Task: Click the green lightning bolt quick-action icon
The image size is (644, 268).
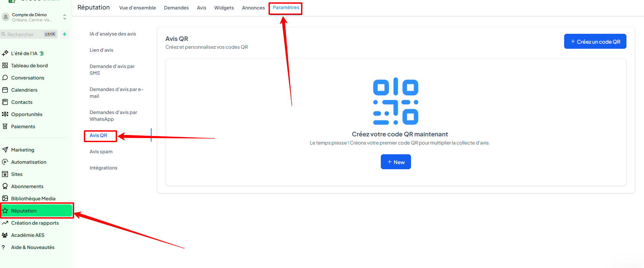Action: tap(65, 34)
